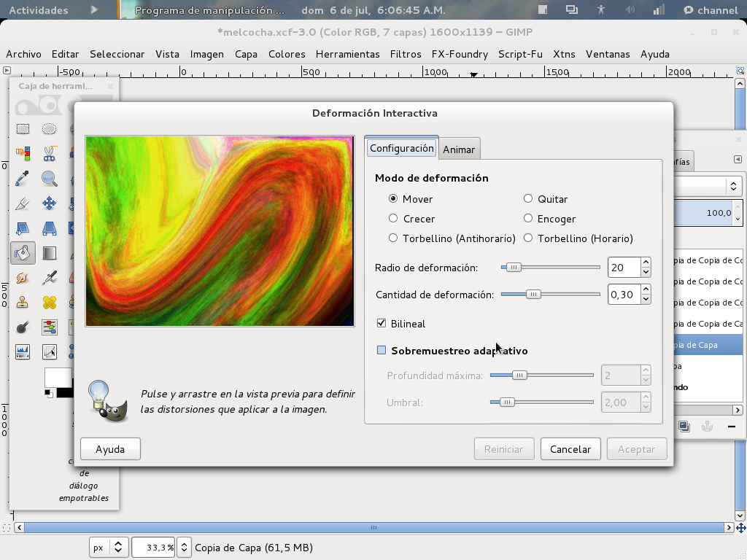Select the Rectangle select tool

(x=22, y=128)
